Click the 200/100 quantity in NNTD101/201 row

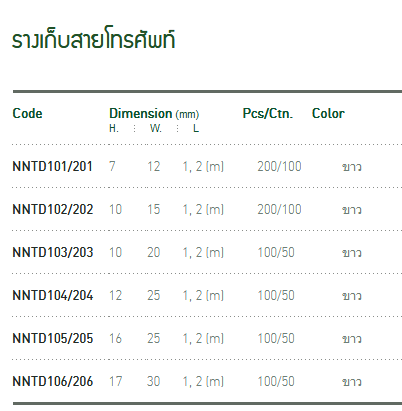(279, 166)
